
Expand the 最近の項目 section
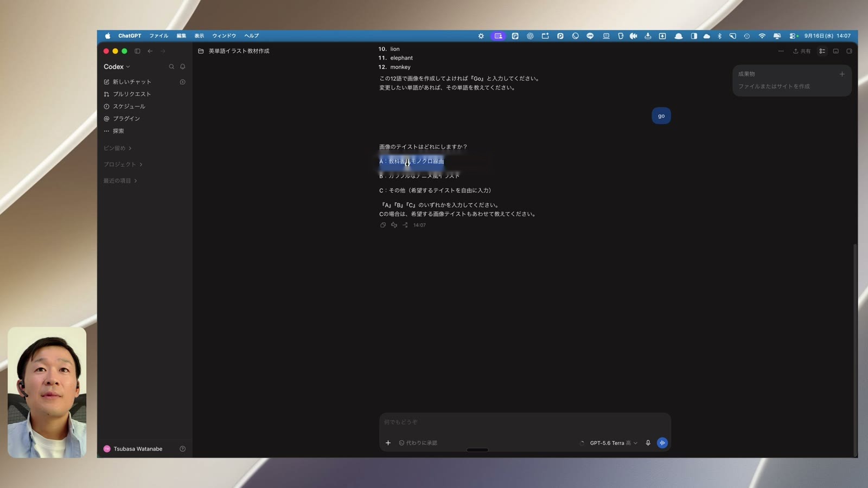(x=120, y=181)
